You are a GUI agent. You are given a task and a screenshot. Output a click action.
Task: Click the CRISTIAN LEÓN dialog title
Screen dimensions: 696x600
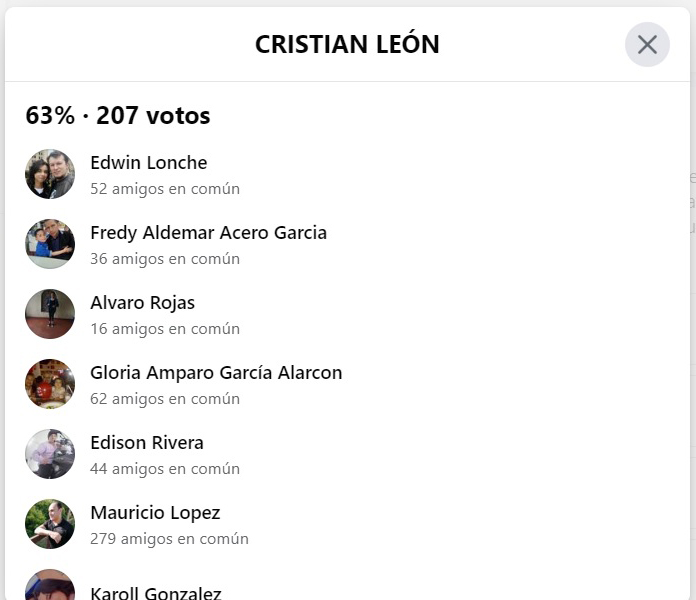[347, 45]
